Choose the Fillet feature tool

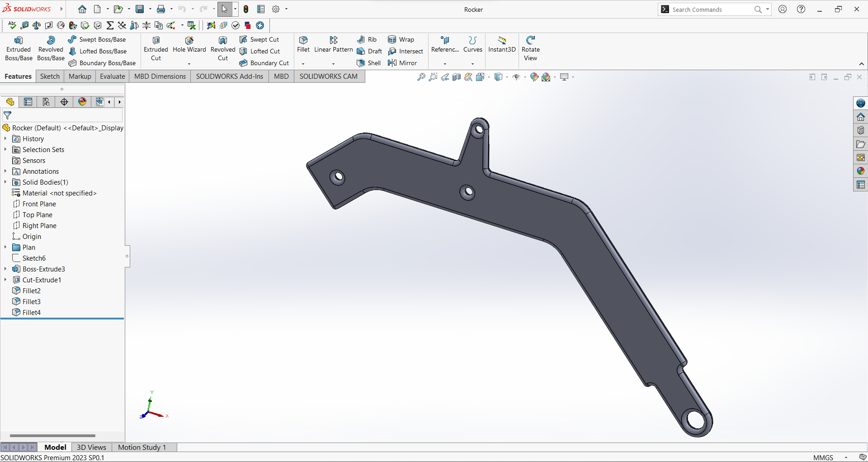(303, 44)
